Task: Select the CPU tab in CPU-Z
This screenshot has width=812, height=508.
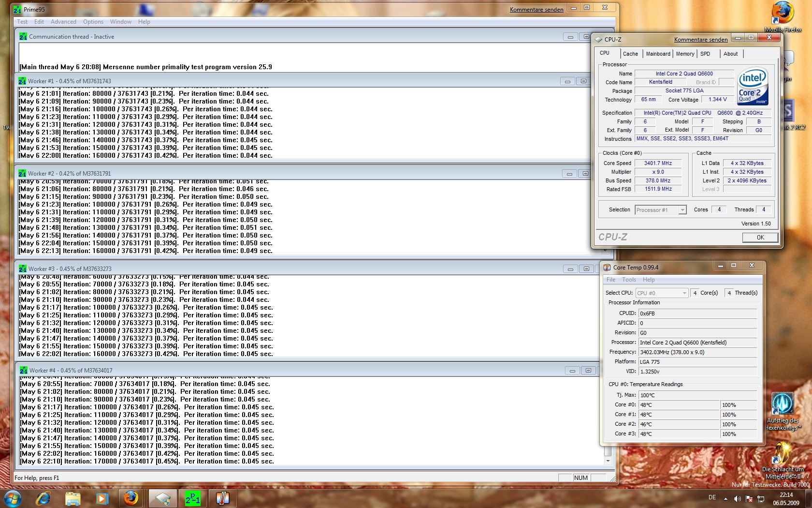Action: 605,53
